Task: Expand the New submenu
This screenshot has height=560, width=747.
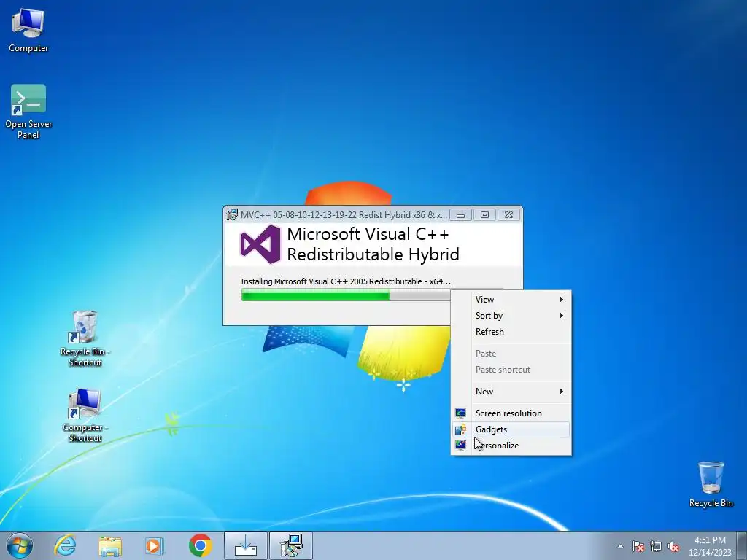Action: (511, 392)
